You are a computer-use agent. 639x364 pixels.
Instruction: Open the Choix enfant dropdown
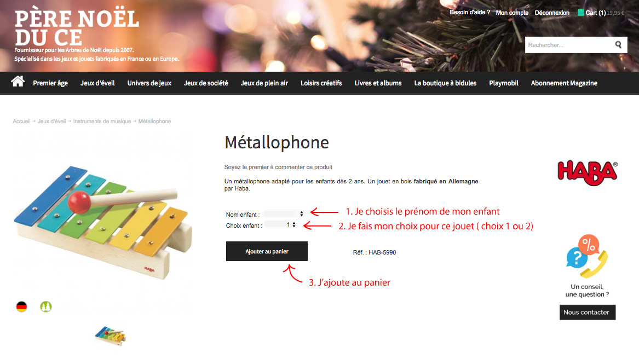280,225
